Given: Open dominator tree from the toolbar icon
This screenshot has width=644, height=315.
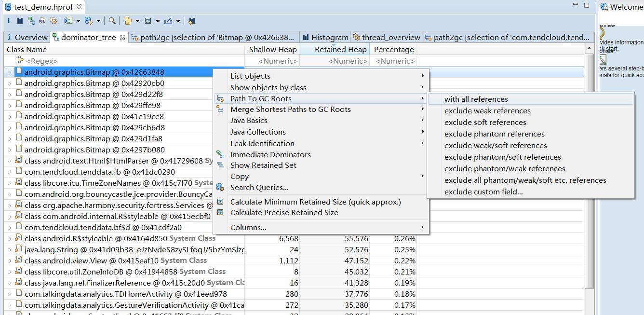Looking at the screenshot, I should 31,21.
